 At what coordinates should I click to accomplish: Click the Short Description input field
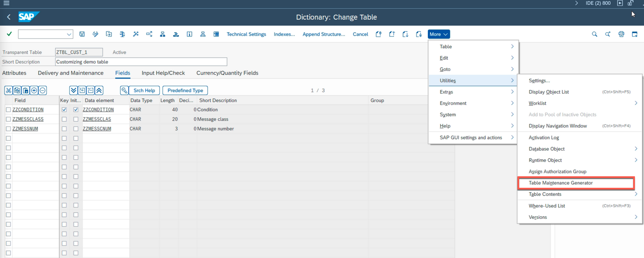click(x=141, y=62)
